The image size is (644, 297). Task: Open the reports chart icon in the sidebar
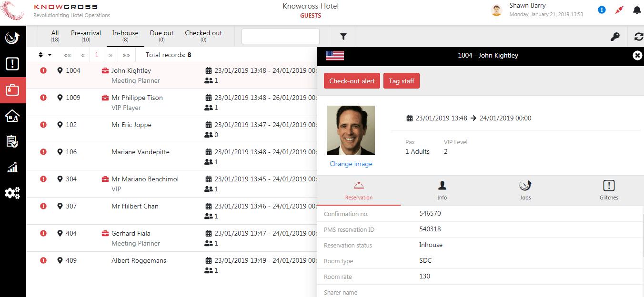(13, 167)
